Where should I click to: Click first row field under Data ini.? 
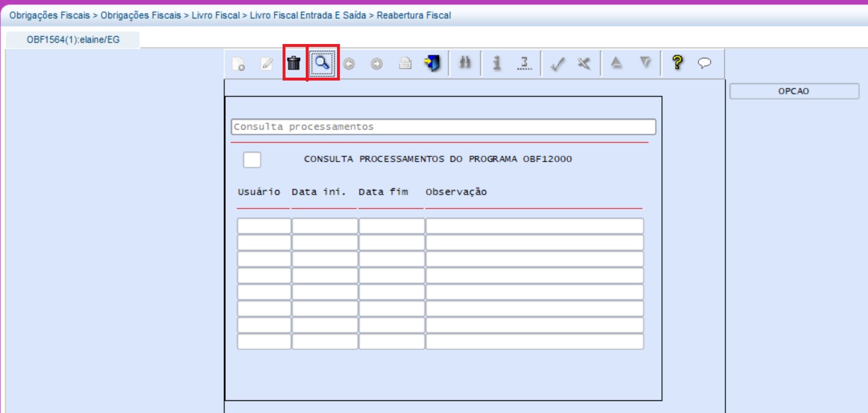click(x=325, y=226)
